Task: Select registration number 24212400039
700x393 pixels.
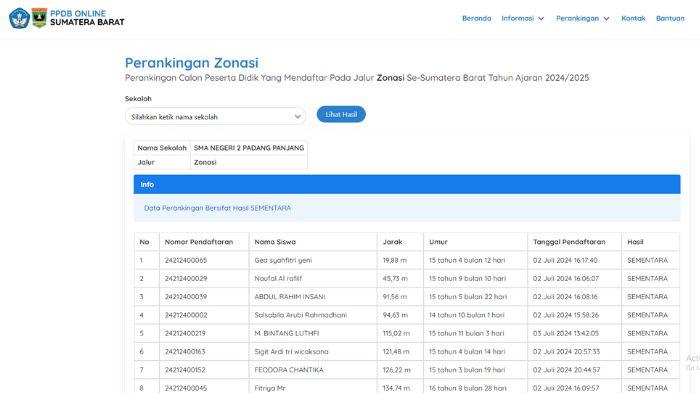Action: pos(186,297)
